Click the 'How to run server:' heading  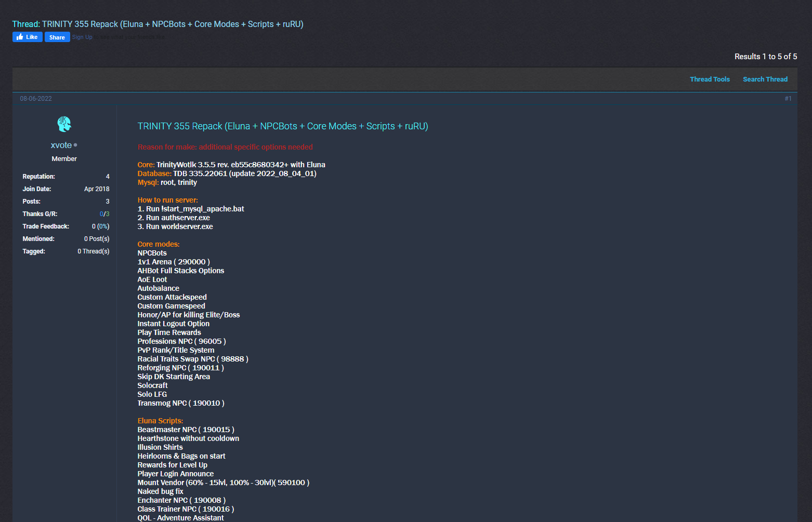[167, 200]
